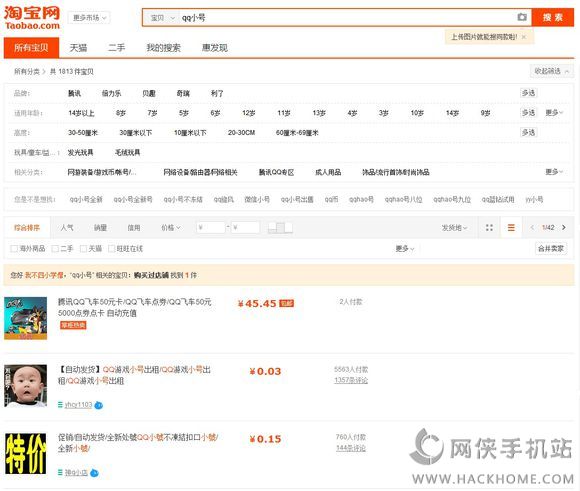
Task: Collapse filters with 收起筛选
Action: tap(552, 71)
